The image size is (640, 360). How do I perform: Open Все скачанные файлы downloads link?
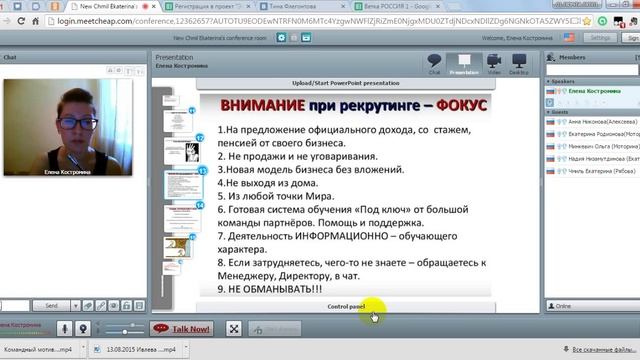click(604, 349)
